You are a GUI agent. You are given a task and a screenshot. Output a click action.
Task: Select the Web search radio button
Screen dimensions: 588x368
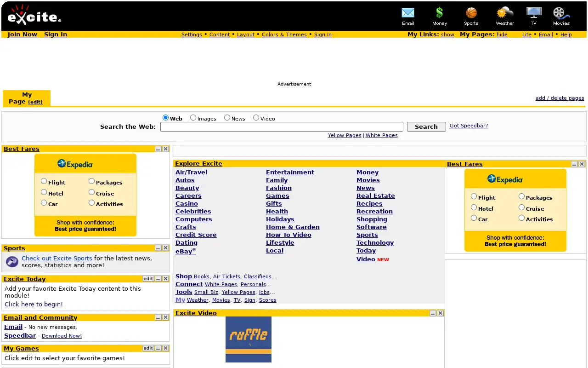coord(166,118)
